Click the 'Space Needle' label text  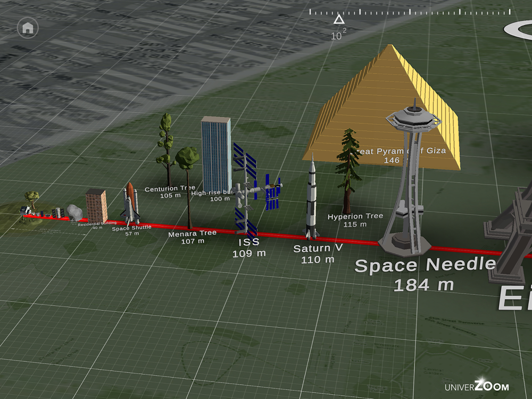pyautogui.click(x=426, y=264)
